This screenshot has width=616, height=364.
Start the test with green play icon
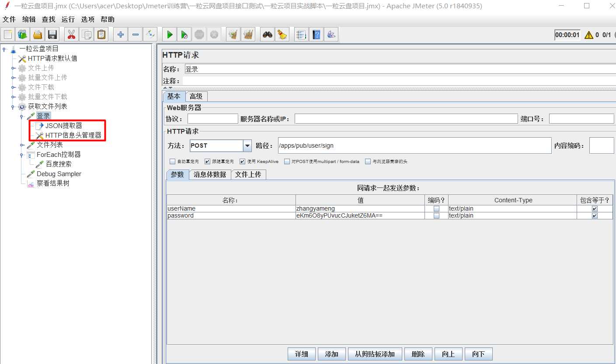click(x=170, y=35)
